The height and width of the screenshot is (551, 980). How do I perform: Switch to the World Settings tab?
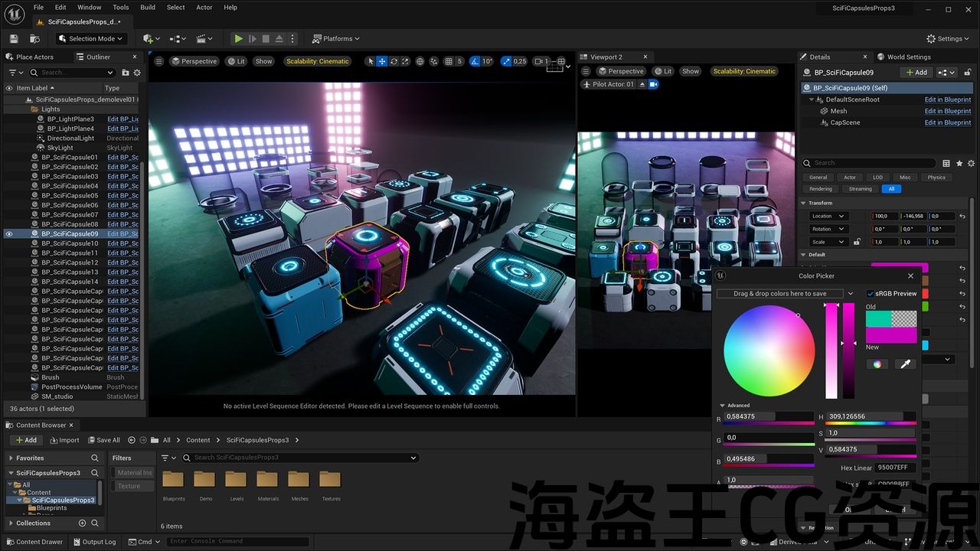pos(908,57)
